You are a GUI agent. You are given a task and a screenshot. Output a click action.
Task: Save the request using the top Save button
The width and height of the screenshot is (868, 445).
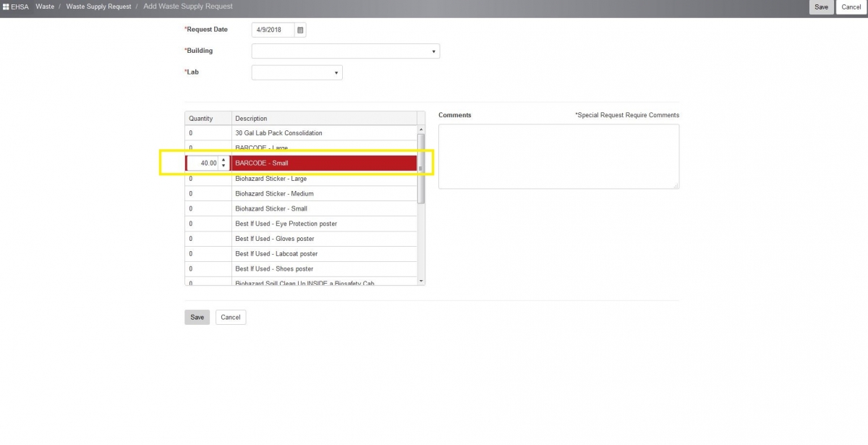click(x=820, y=7)
